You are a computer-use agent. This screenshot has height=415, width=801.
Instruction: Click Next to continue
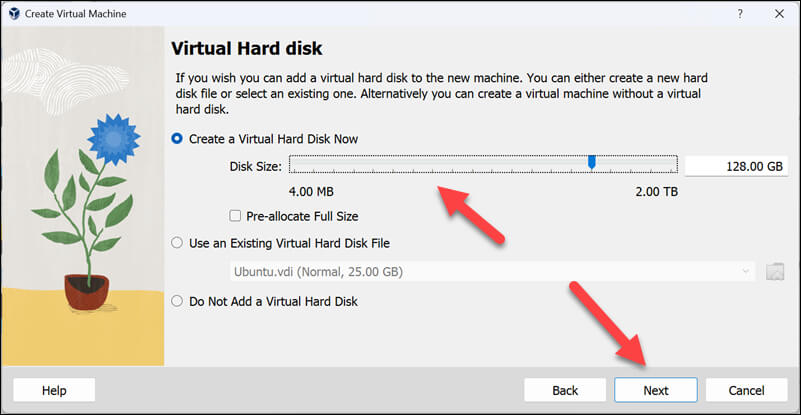click(656, 390)
